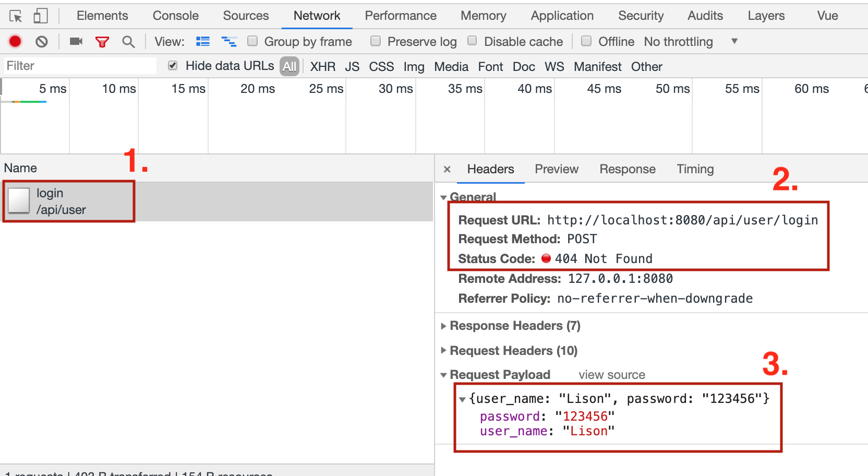Switch to the Console tab
The width and height of the screenshot is (868, 476).
[x=175, y=16]
